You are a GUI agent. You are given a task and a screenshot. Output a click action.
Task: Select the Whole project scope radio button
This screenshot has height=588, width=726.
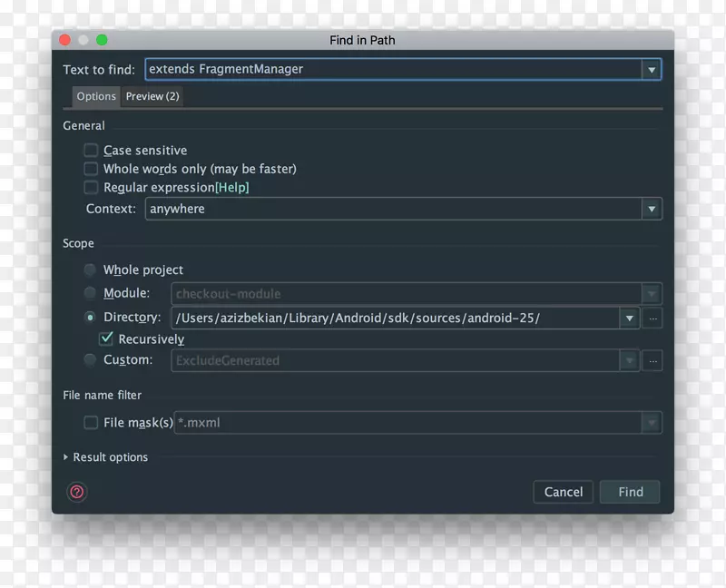[x=90, y=269]
